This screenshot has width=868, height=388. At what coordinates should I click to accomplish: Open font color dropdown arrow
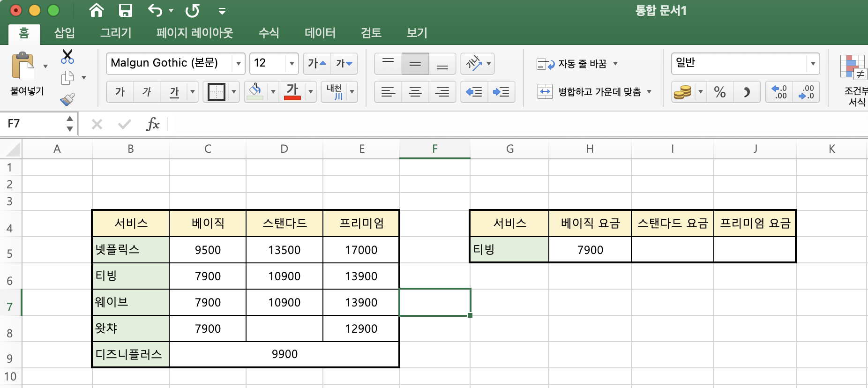pyautogui.click(x=311, y=92)
